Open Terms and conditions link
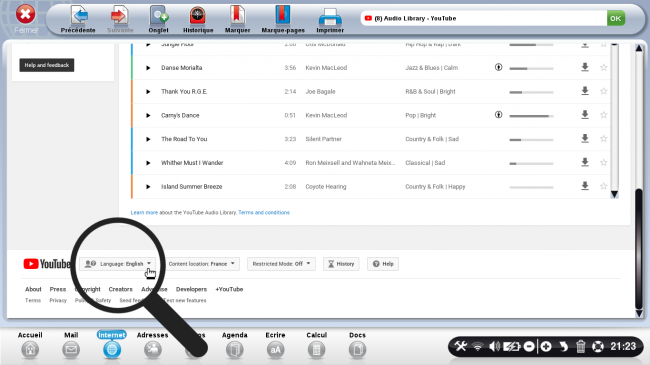 tap(264, 212)
